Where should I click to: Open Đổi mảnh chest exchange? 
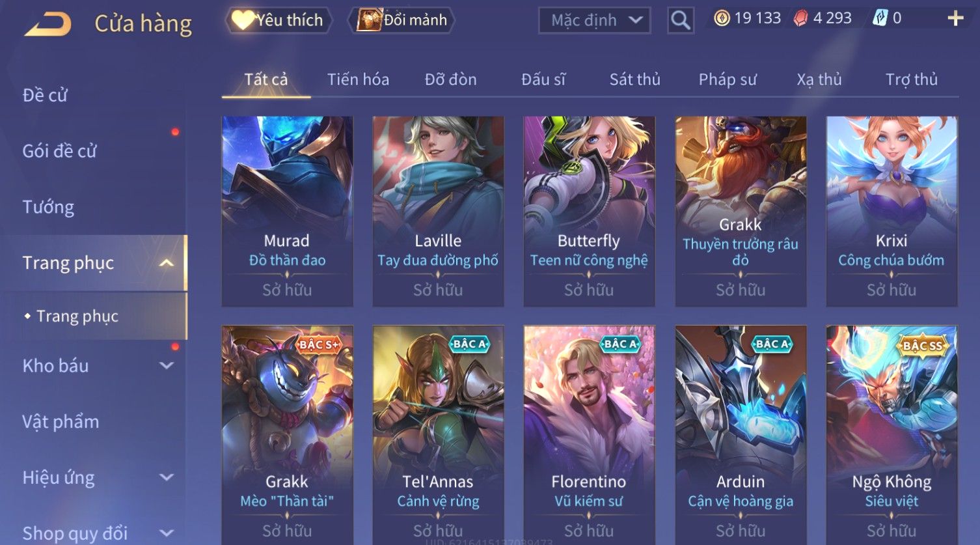click(402, 20)
